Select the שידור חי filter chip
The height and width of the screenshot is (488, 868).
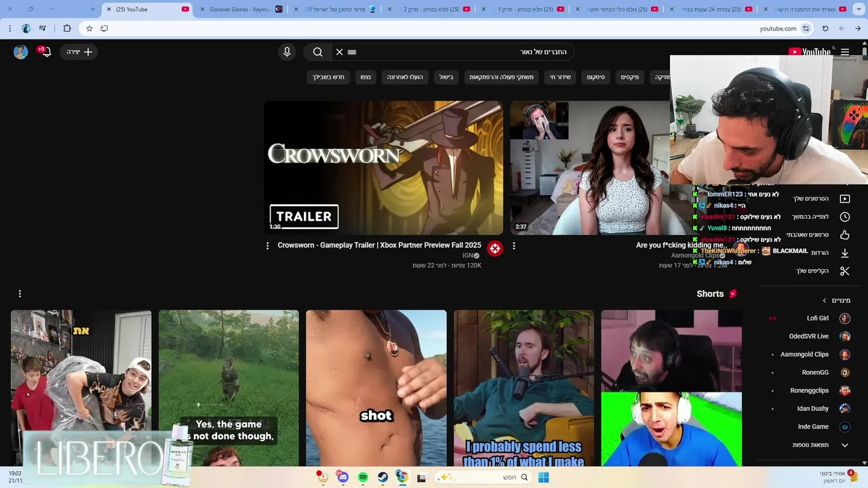560,77
